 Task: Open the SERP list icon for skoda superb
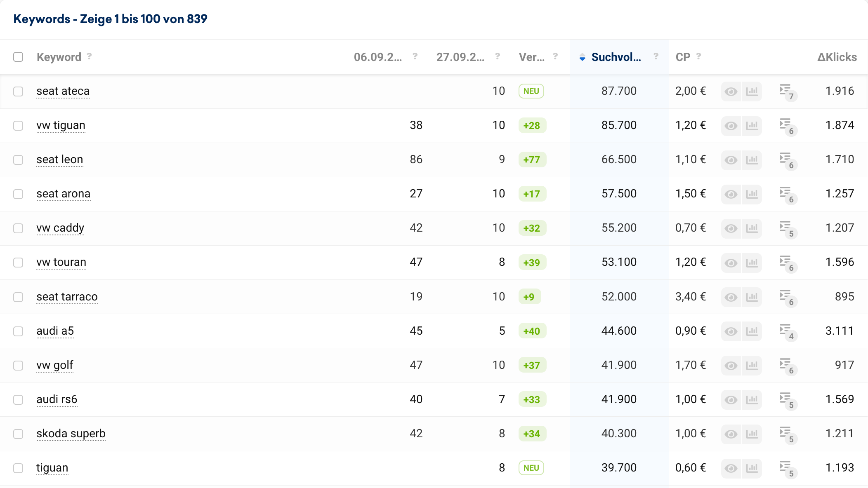click(x=785, y=433)
